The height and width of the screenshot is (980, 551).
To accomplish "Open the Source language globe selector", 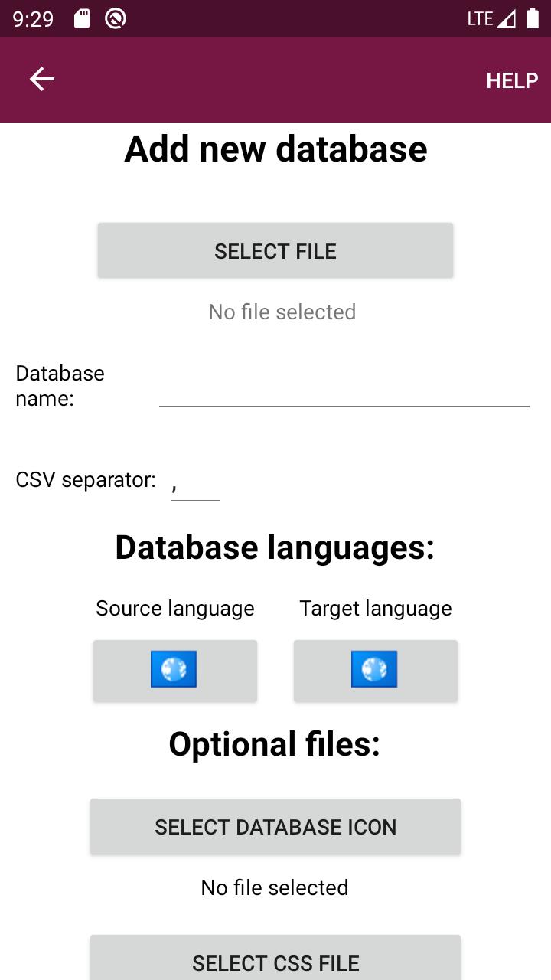I will [174, 670].
